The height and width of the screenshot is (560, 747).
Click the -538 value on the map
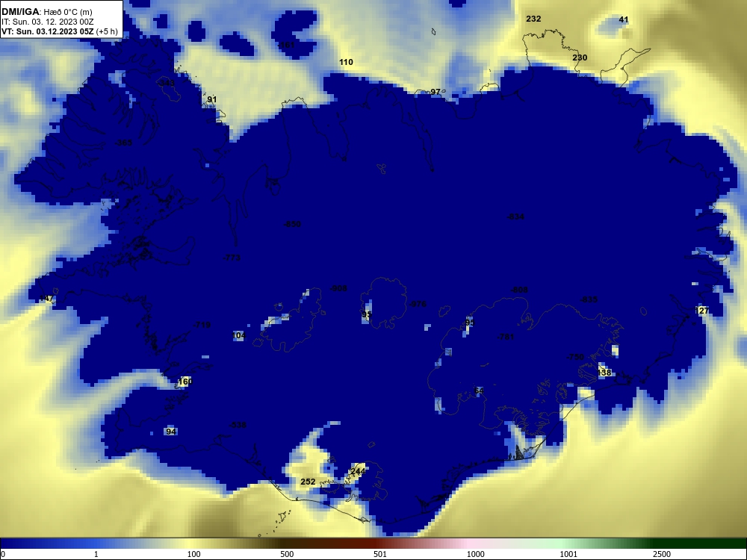(238, 426)
